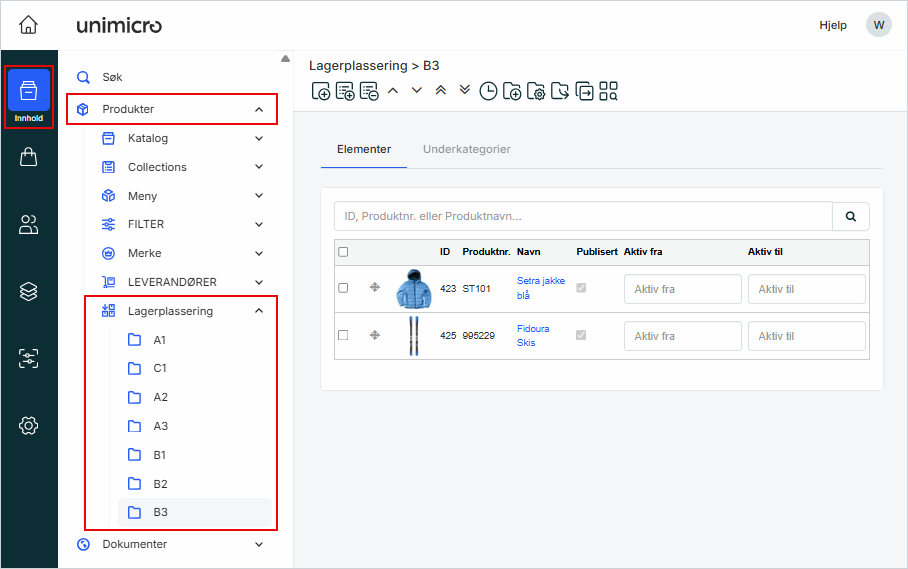Click the search magnifier button in product list
908x569 pixels.
[x=851, y=216]
